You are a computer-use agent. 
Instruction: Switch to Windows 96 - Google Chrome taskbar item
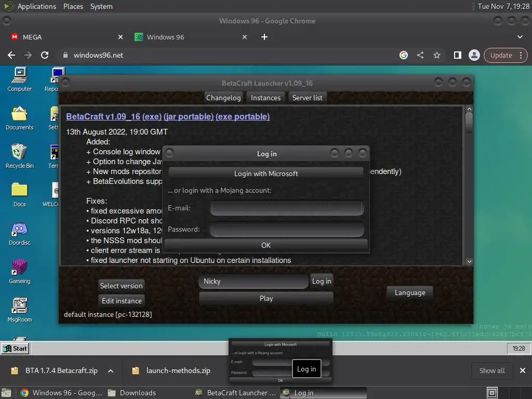[x=61, y=393]
